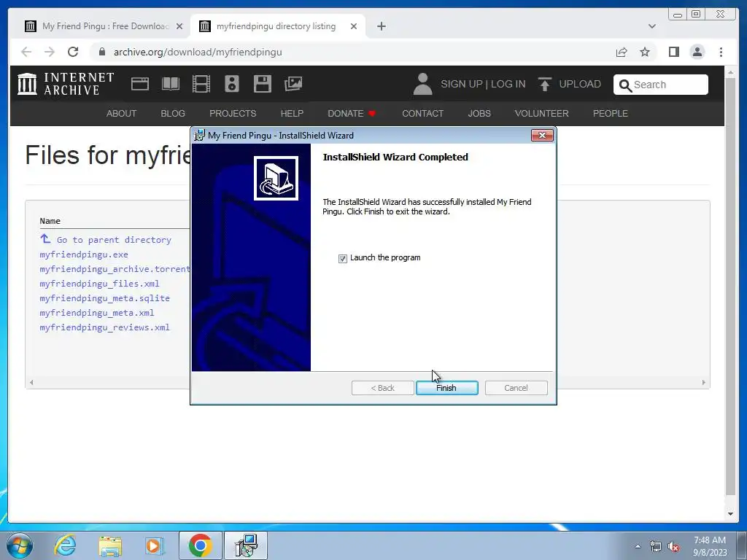Click the network tray icon
The height and width of the screenshot is (560, 747).
point(656,547)
